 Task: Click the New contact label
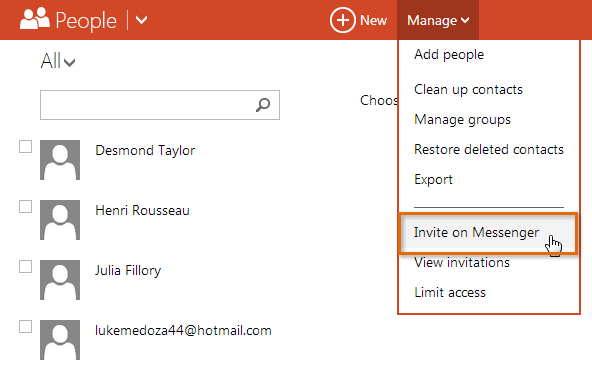(373, 20)
